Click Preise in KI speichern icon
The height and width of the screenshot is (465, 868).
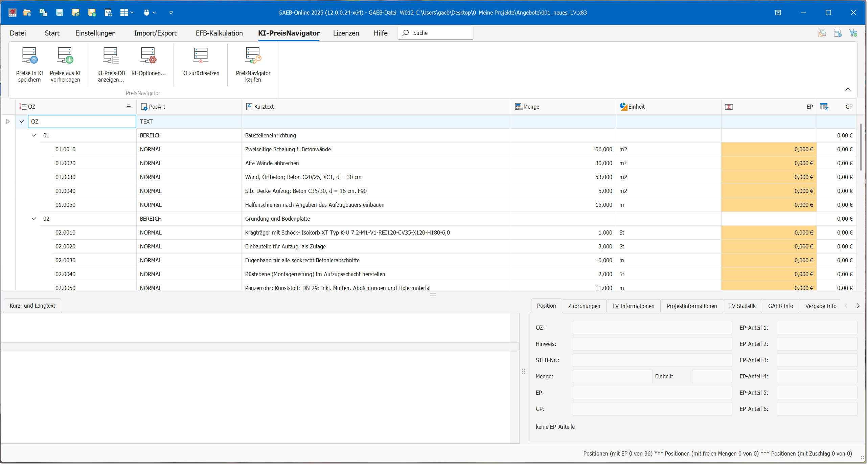tap(29, 56)
